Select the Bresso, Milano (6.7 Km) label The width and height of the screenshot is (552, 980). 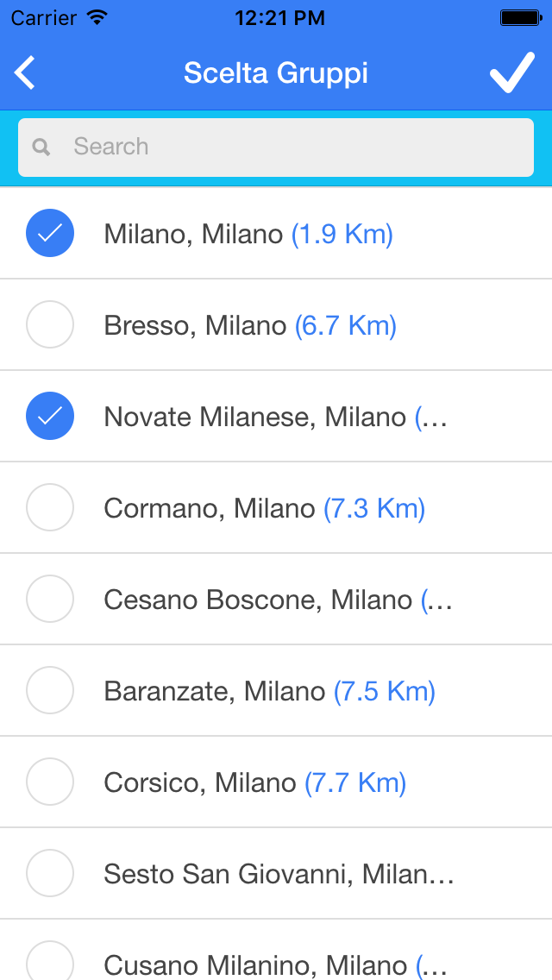coord(250,325)
